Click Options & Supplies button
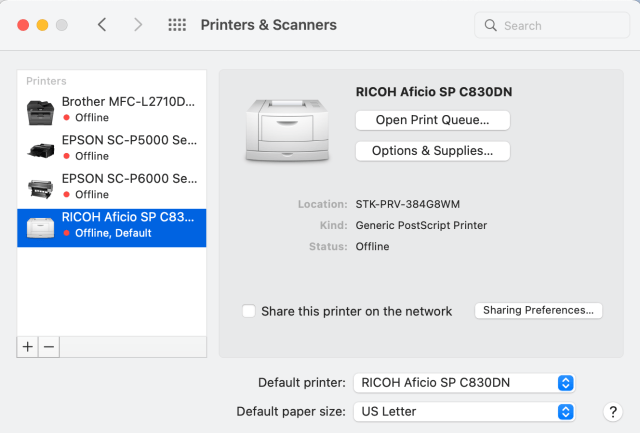This screenshot has height=433, width=640. coord(432,151)
